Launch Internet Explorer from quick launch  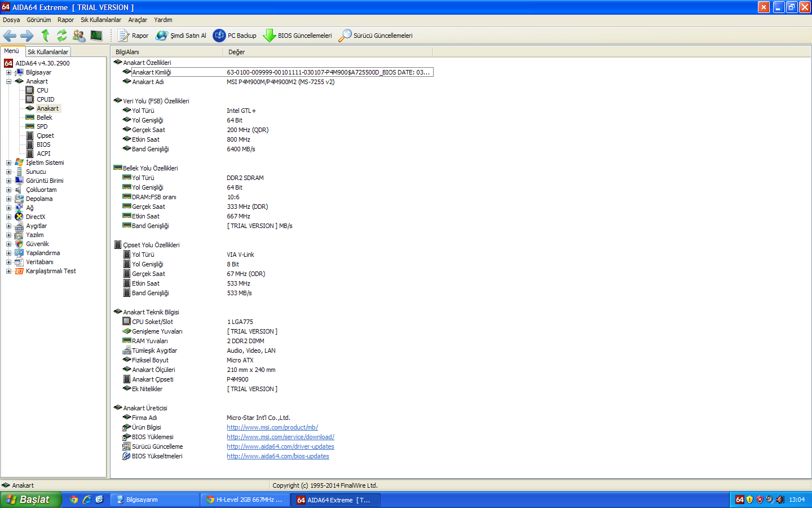coord(87,500)
